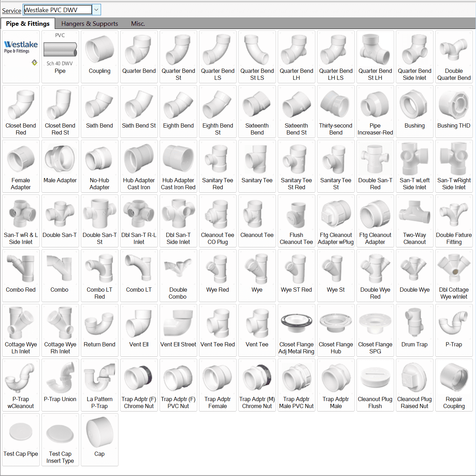This screenshot has height=476, width=476.
Task: Select the P-Trap Union fitting
Action: pyautogui.click(x=60, y=385)
